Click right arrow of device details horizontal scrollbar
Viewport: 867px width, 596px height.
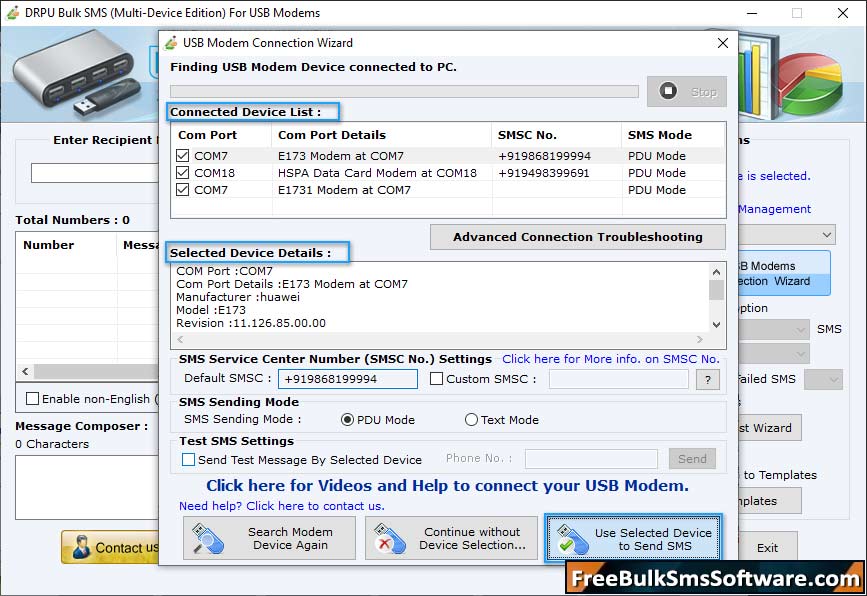pos(700,339)
